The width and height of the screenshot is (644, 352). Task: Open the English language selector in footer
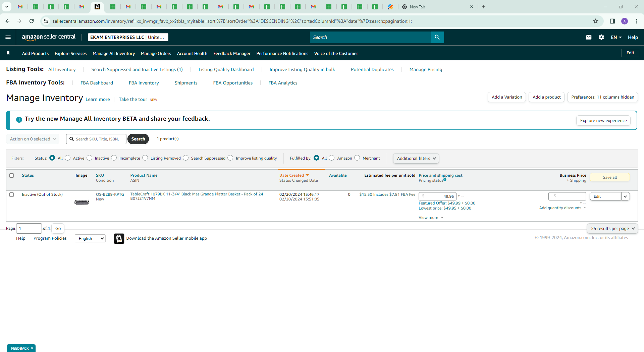pos(90,238)
